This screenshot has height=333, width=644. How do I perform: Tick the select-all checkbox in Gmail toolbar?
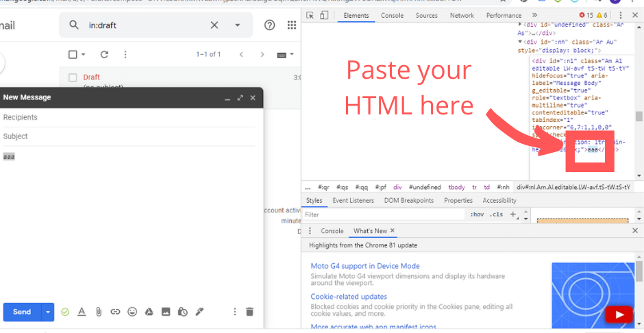coord(73,54)
